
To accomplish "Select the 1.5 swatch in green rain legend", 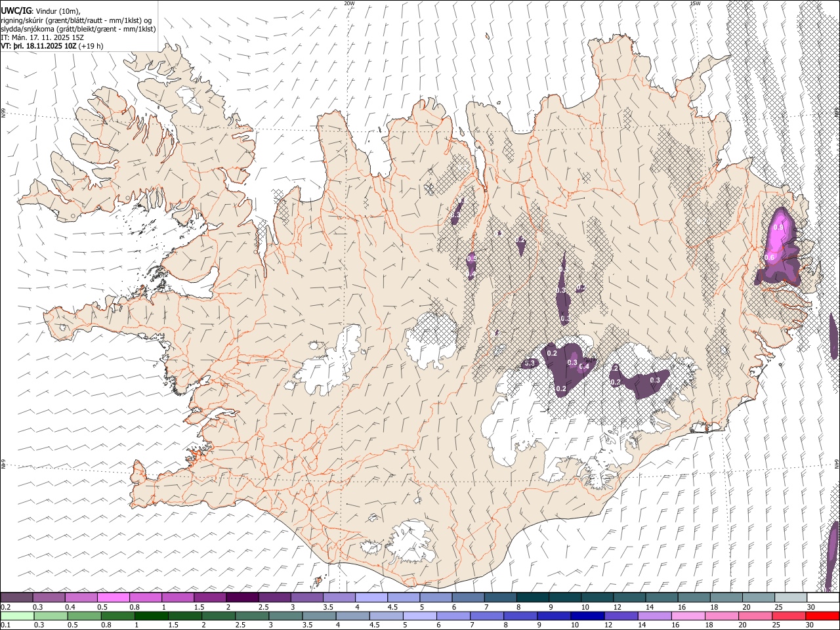I will (185, 616).
